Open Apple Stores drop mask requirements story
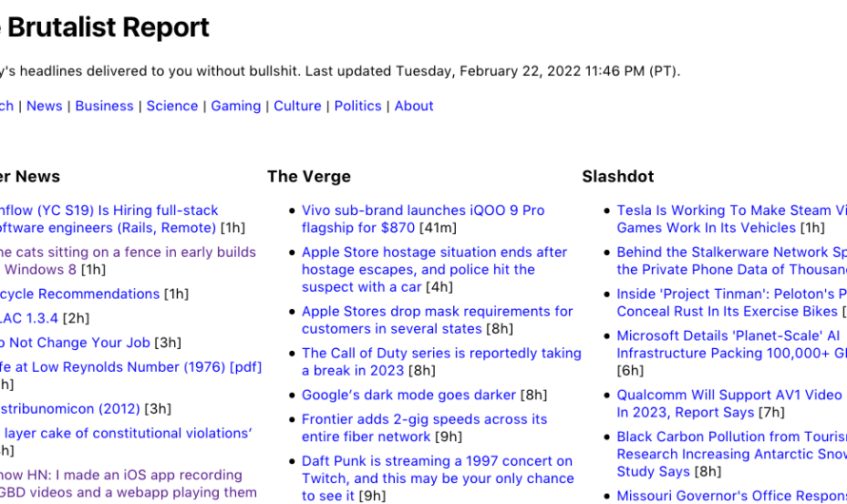 (437, 311)
